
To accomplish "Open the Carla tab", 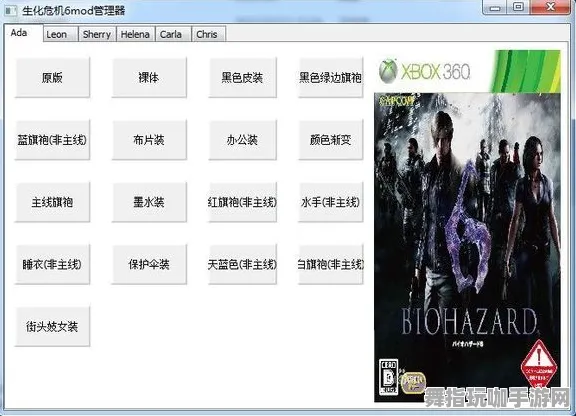I will 173,35.
